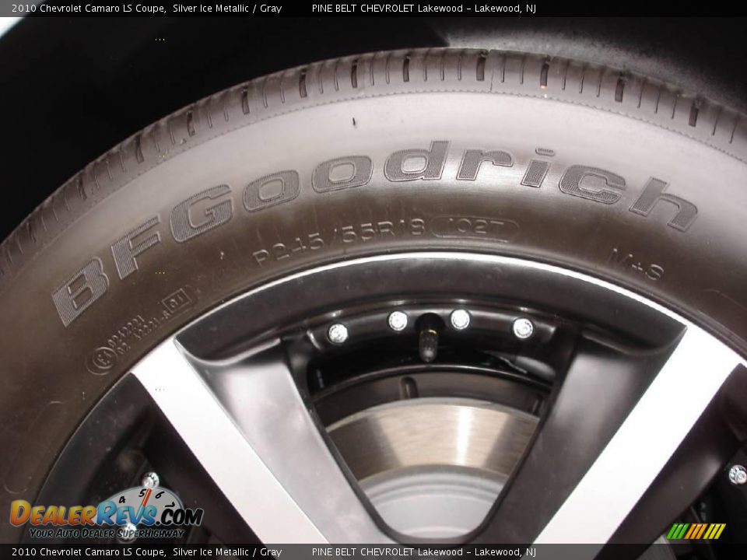Click "Silver Ice Metallic / Gray" in the top caption

coord(227,8)
